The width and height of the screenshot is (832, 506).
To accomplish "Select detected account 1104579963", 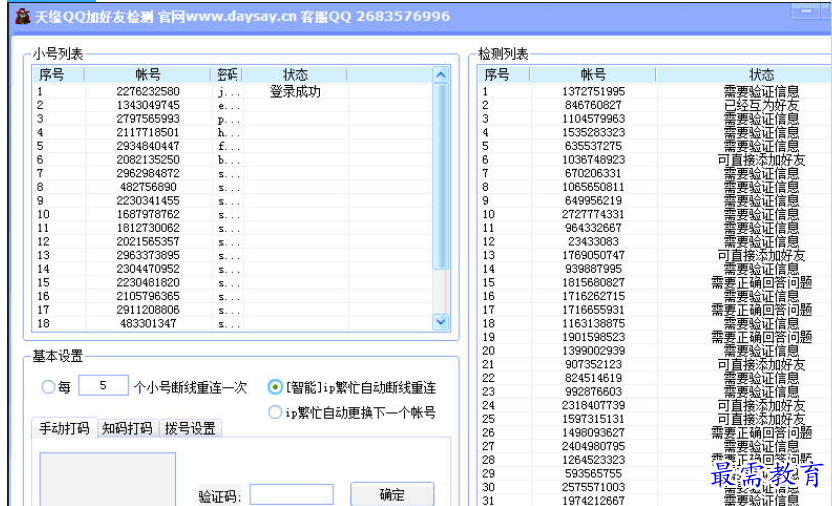I will pos(593,119).
